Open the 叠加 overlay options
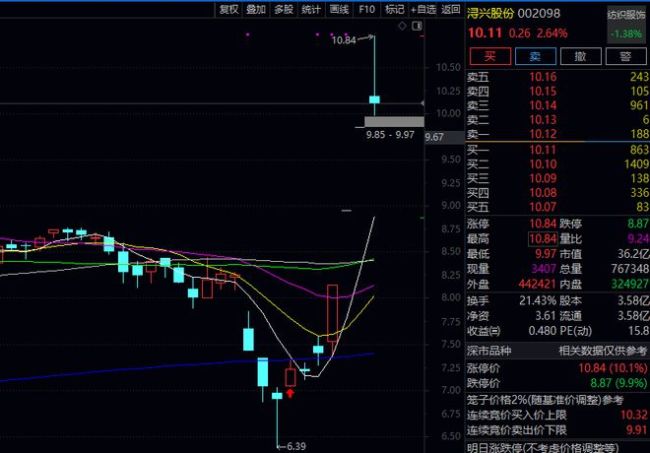 pos(257,10)
